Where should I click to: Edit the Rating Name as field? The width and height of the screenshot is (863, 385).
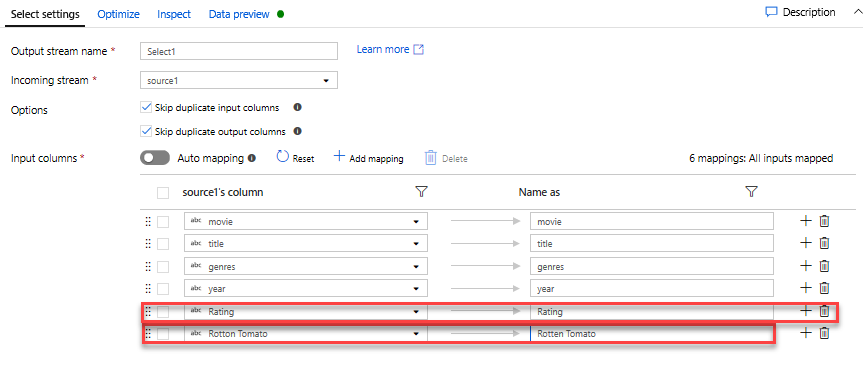point(652,312)
